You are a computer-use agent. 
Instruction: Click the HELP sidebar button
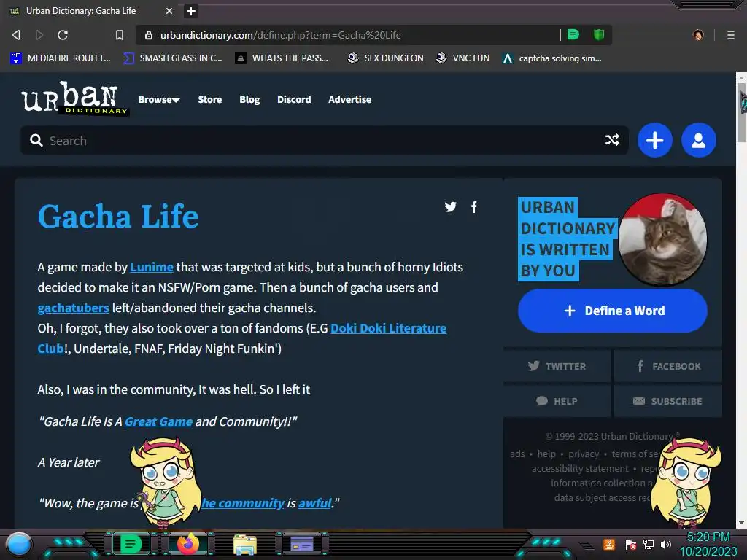coord(557,401)
